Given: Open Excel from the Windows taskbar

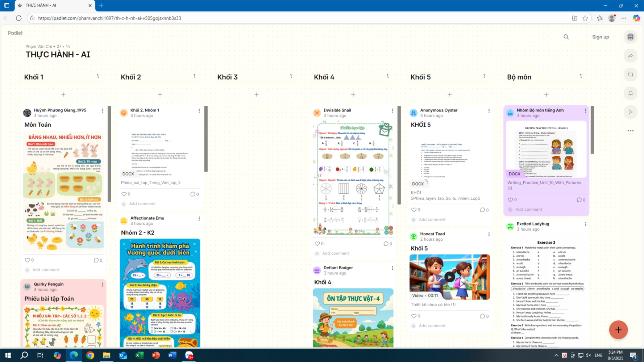Looking at the screenshot, I should (139, 355).
